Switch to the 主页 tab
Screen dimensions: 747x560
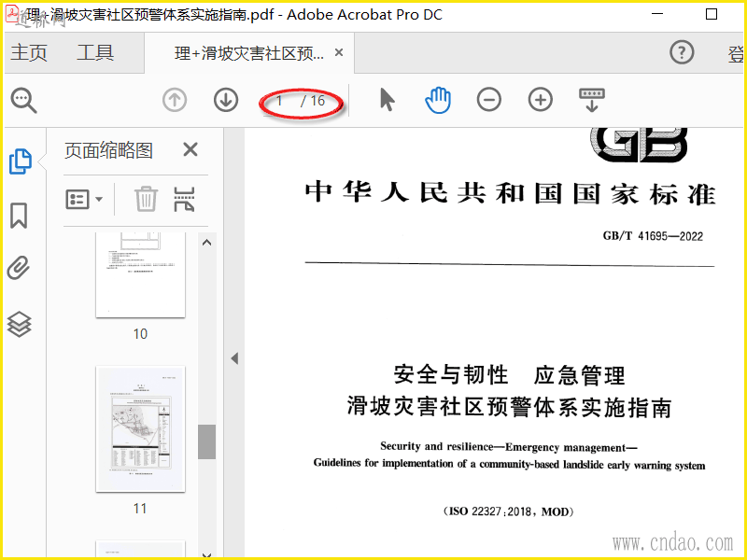click(29, 52)
